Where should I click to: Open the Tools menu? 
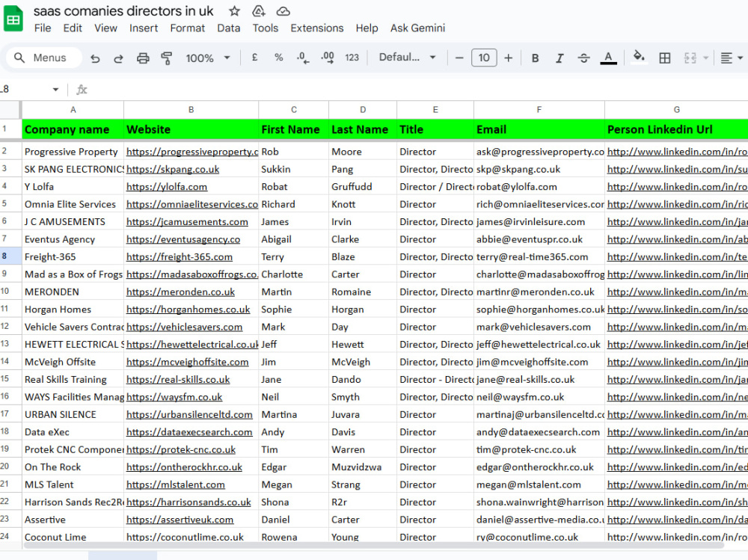[x=266, y=28]
